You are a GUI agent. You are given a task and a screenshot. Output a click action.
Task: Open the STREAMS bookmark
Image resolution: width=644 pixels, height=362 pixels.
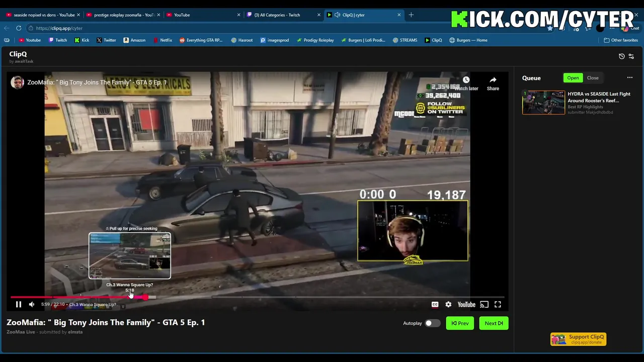405,40
